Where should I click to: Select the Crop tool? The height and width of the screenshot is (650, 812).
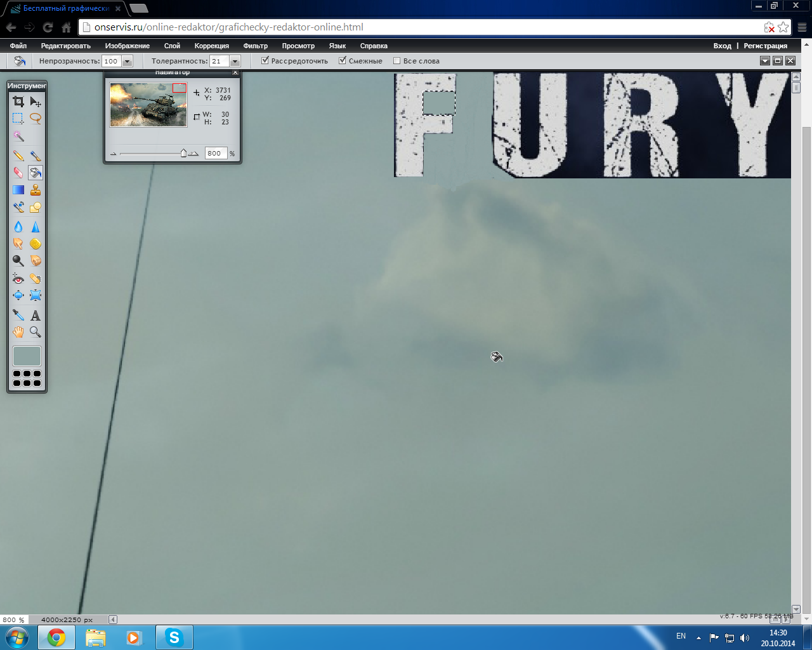(18, 102)
